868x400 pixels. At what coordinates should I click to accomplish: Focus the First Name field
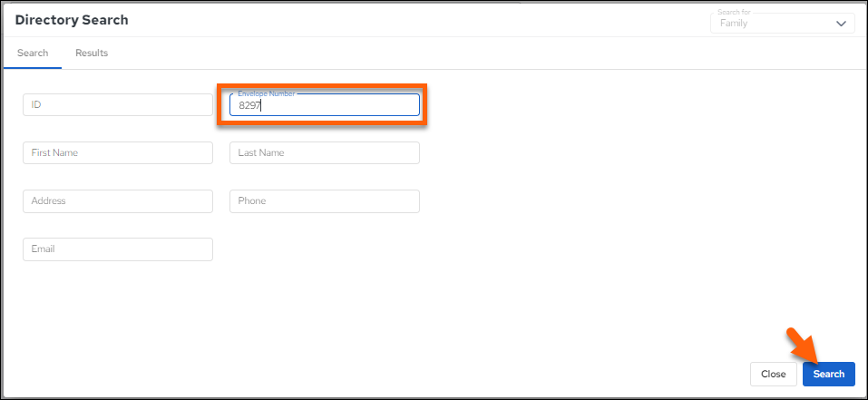118,152
